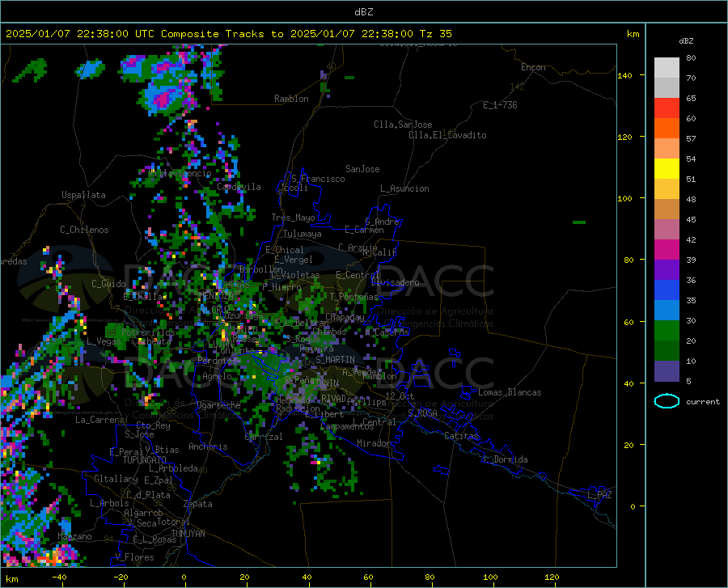728x588 pixels.
Task: Click the purple 39 dBZ legend swatch
Action: coord(667,270)
